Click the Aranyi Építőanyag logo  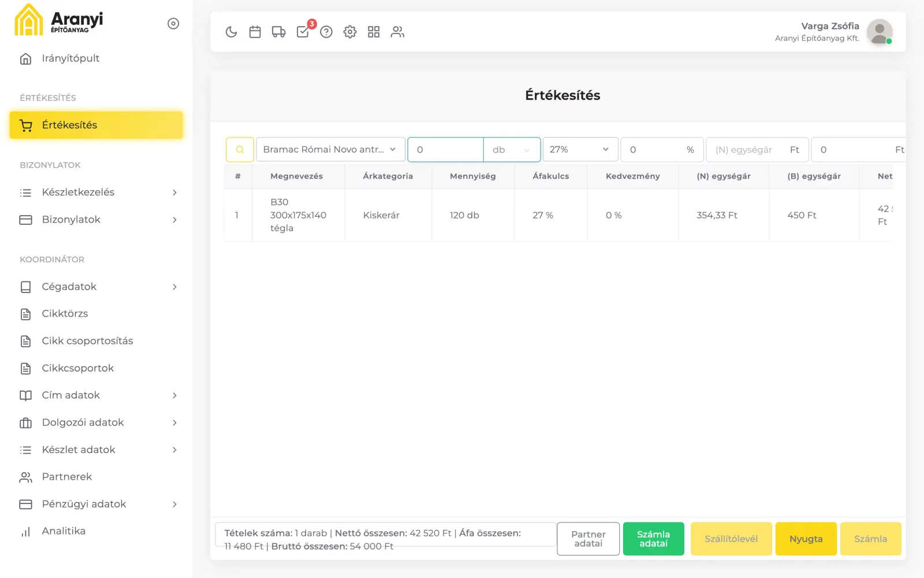59,20
